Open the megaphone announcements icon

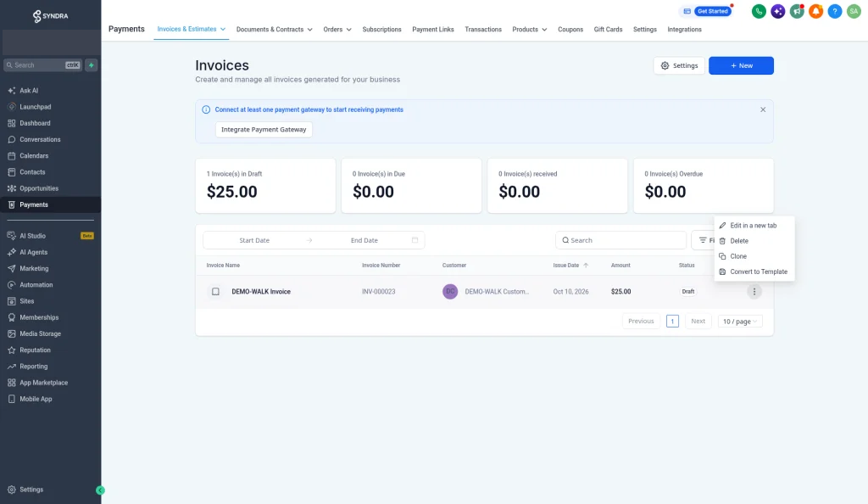[x=797, y=11]
